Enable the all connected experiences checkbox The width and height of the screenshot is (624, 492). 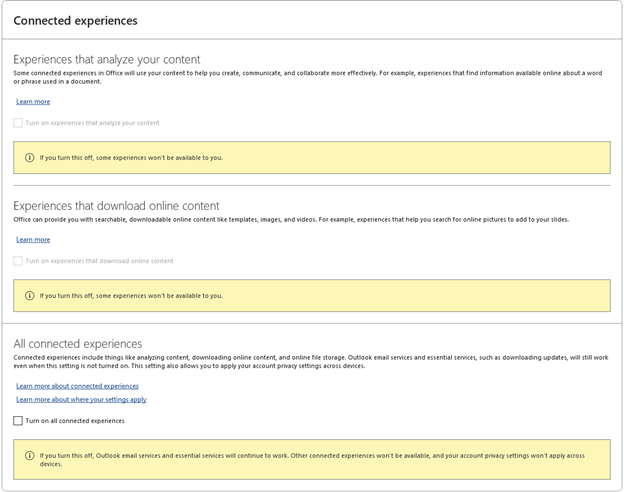coord(18,421)
